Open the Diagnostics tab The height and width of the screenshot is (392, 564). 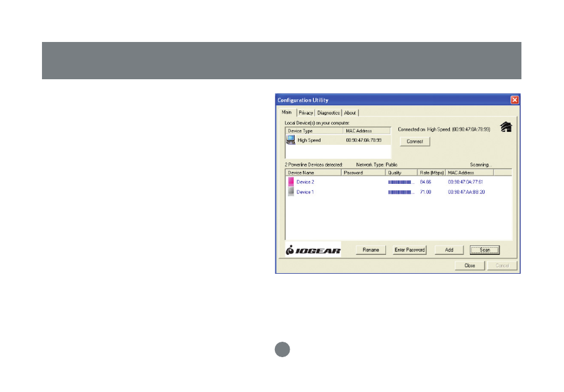[328, 113]
